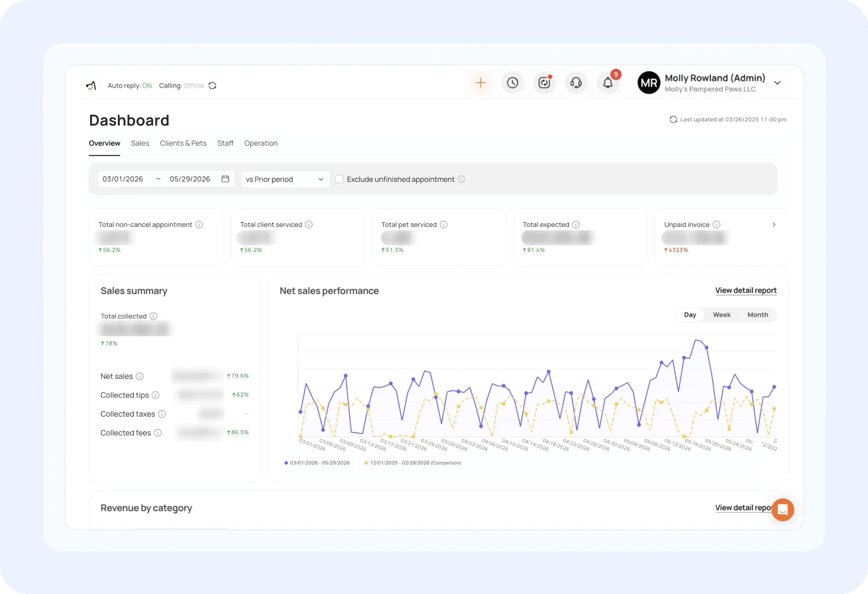The height and width of the screenshot is (594, 868).
Task: Switch to the Sales tab
Action: (x=140, y=144)
